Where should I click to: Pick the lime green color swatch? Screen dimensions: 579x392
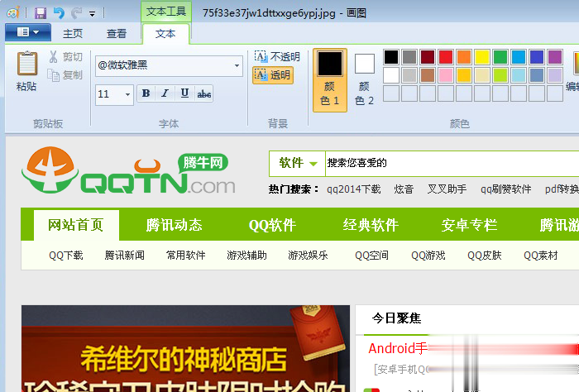500,75
